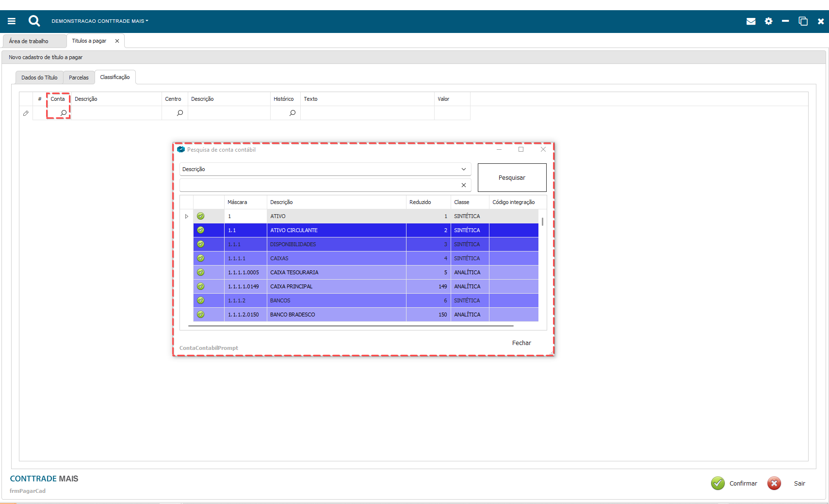Switch to Dados do Título tab
Image resolution: width=829 pixels, height=504 pixels.
[x=39, y=78]
